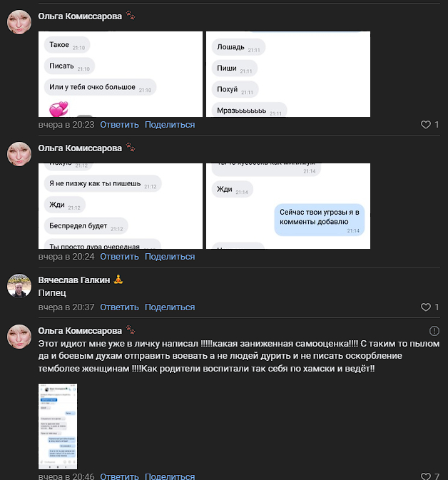Click the heart icon with 7 likes
The width and height of the screenshot is (448, 480).
(x=426, y=476)
